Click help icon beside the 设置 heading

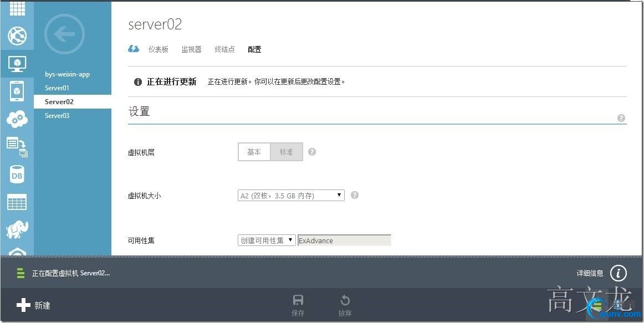(x=621, y=118)
